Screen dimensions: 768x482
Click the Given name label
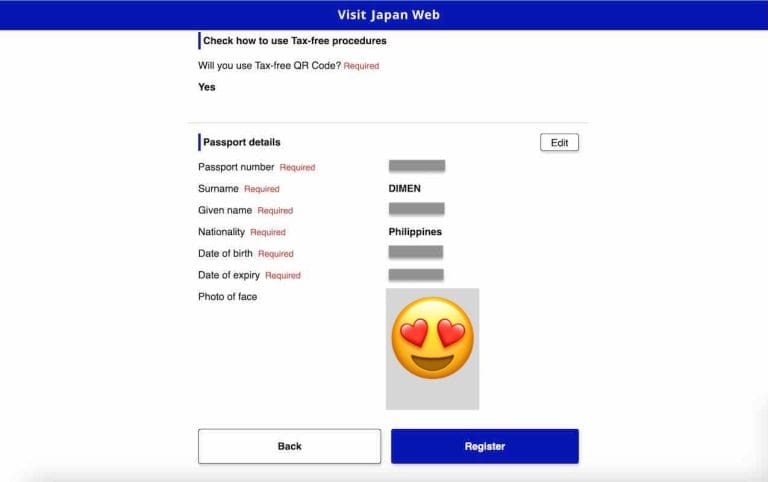225,210
